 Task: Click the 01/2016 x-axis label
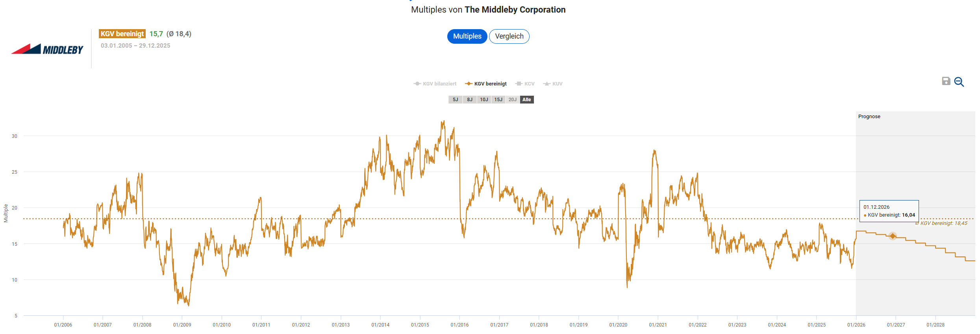(x=459, y=325)
